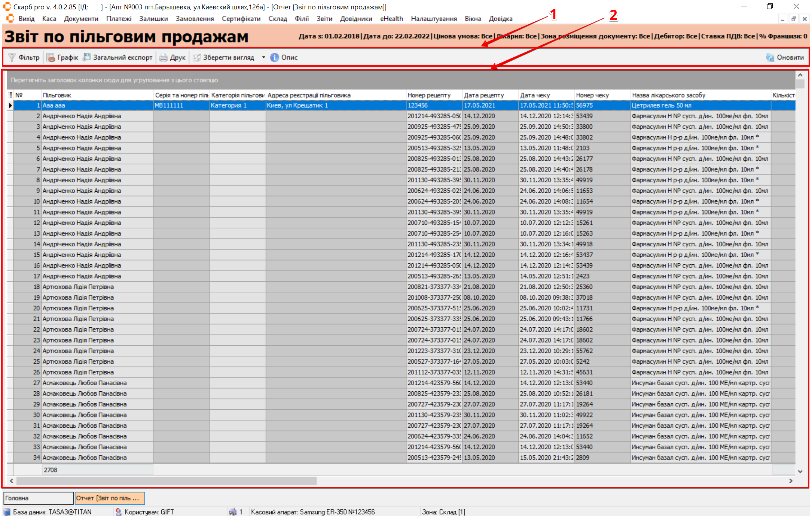This screenshot has height=516, width=812.
Task: Click the Загальний експорт save icon
Action: (x=87, y=57)
